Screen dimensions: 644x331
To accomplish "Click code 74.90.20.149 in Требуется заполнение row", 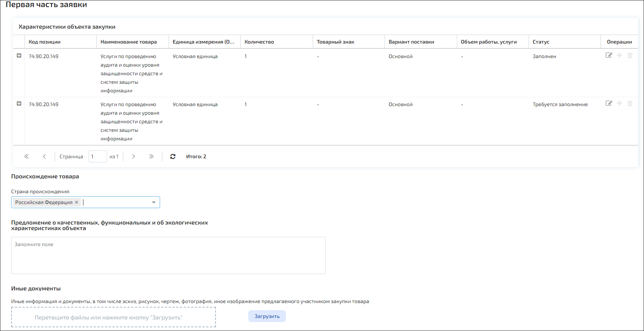I will point(44,104).
